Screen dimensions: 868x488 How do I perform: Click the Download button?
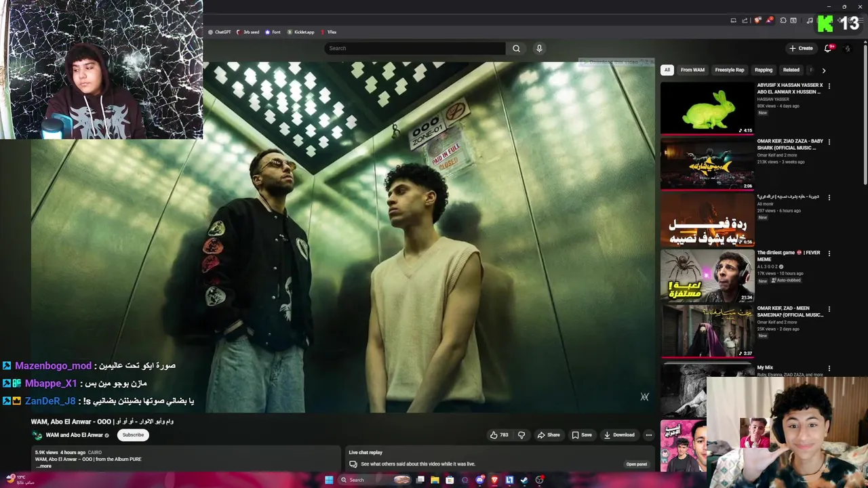(619, 435)
